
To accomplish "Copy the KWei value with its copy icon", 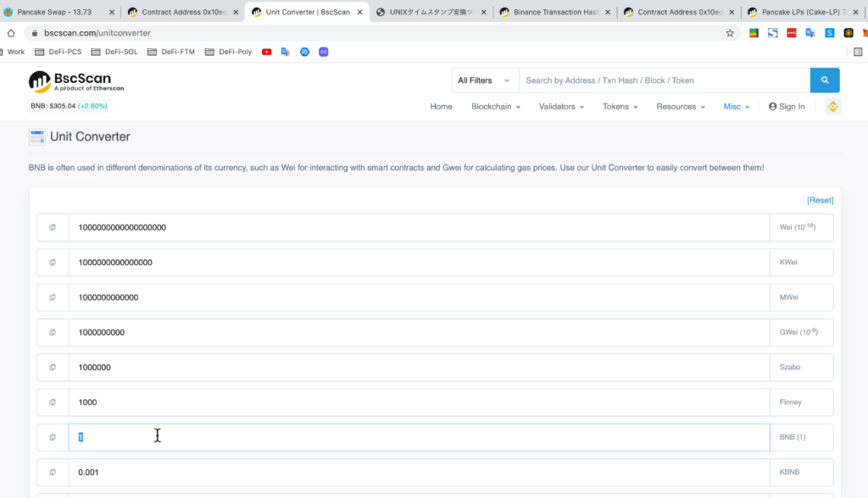I will point(53,263).
